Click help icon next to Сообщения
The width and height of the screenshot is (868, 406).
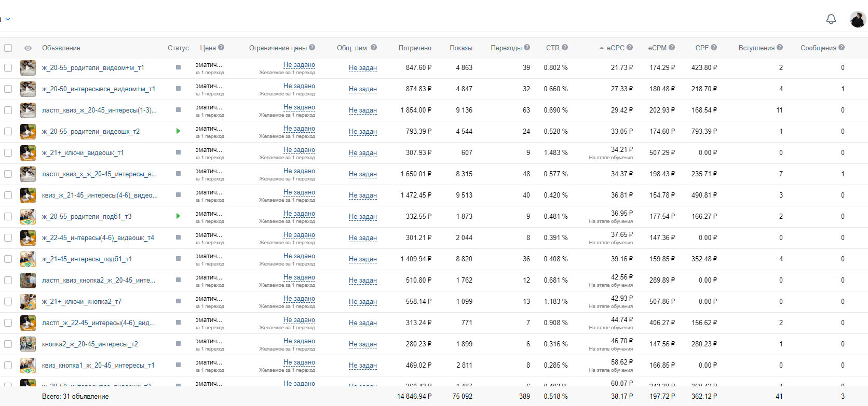842,47
